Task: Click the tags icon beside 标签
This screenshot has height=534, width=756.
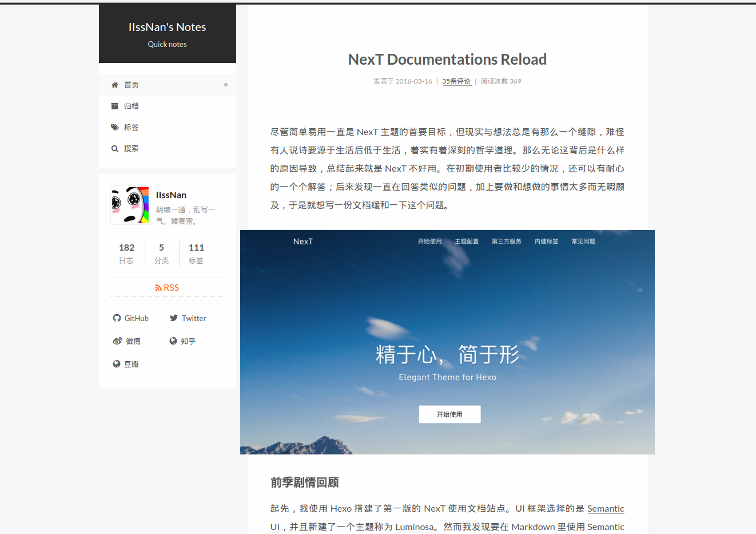Action: 114,127
